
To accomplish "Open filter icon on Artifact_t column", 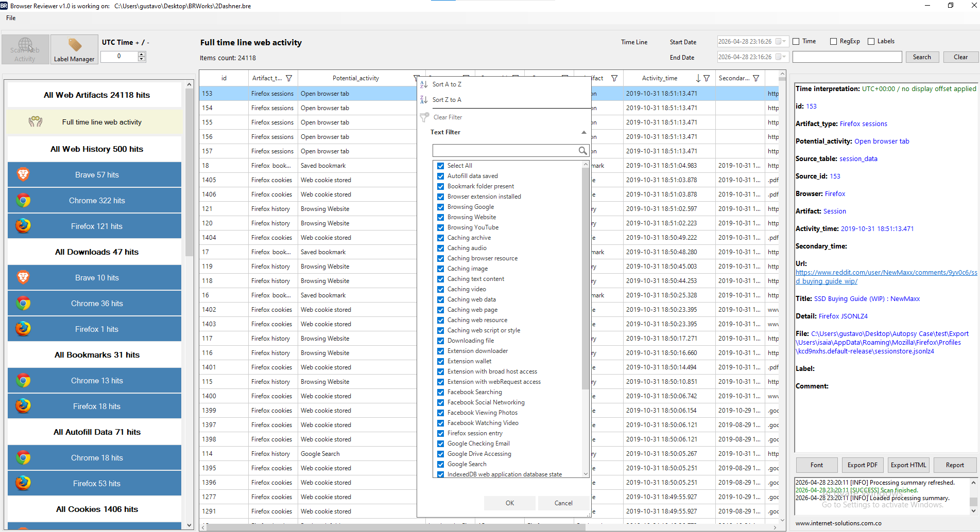I will click(289, 78).
